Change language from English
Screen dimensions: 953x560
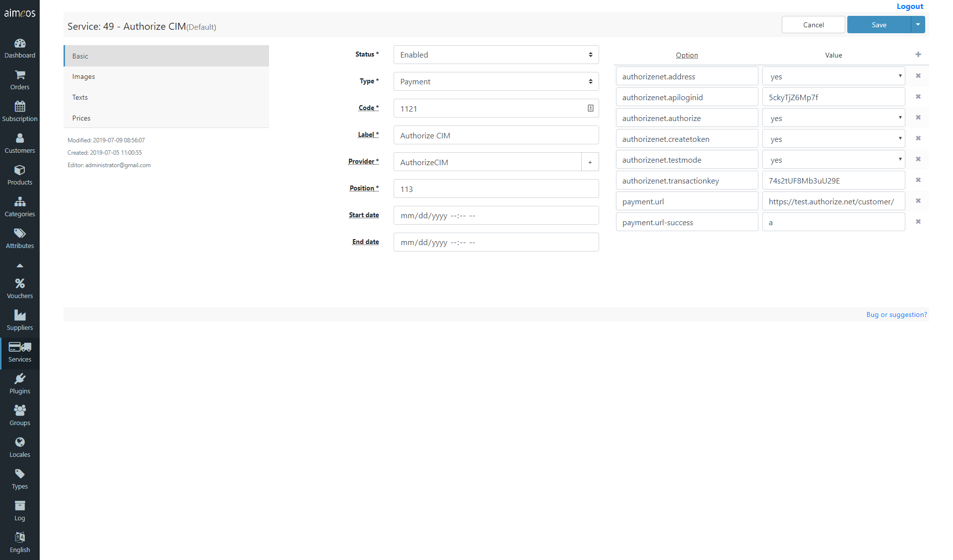[x=20, y=543]
